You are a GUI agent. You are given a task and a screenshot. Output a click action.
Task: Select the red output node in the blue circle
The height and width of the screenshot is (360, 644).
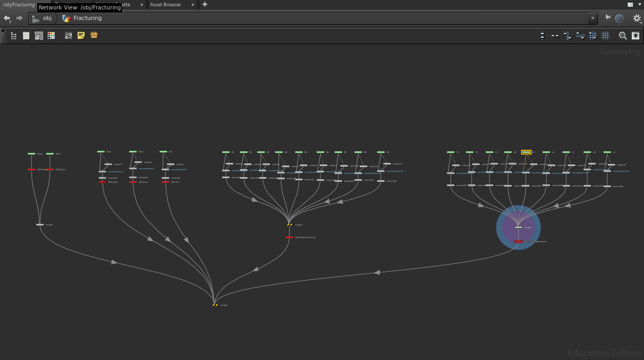coord(518,241)
